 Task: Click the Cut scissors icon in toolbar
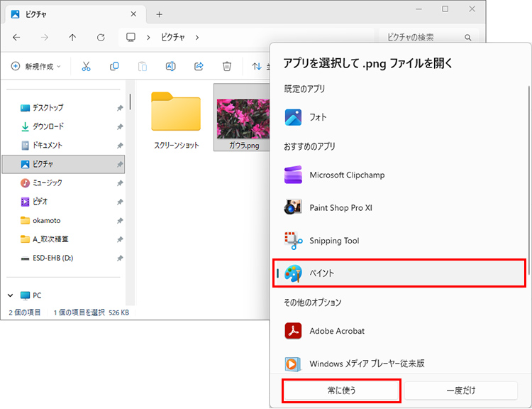[86, 66]
